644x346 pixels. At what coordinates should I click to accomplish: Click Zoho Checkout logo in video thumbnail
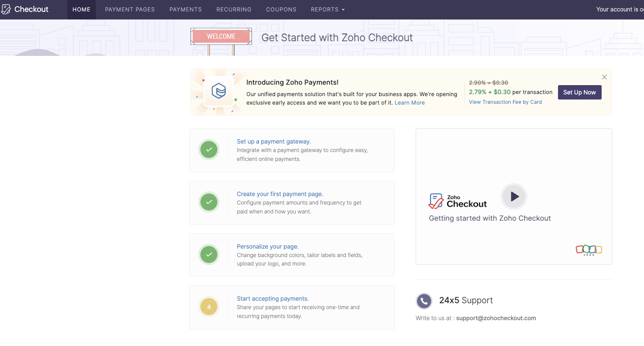pyautogui.click(x=458, y=202)
